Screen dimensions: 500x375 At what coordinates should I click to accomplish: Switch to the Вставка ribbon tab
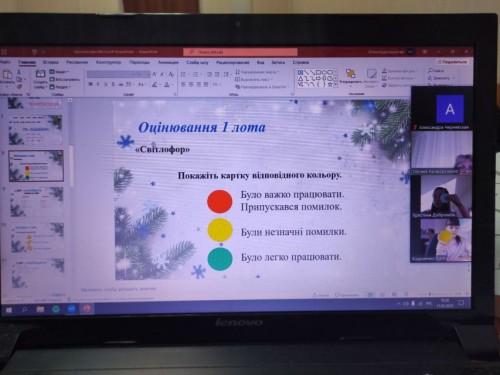coord(51,62)
